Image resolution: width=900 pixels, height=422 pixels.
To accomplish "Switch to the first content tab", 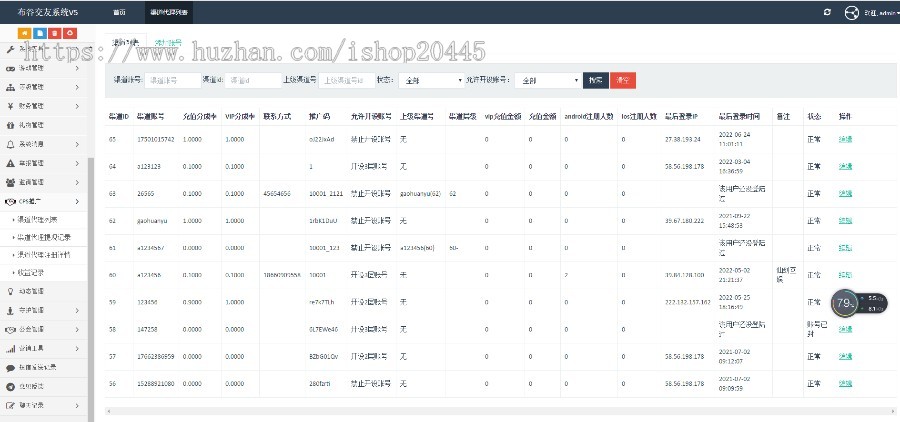I will point(125,42).
